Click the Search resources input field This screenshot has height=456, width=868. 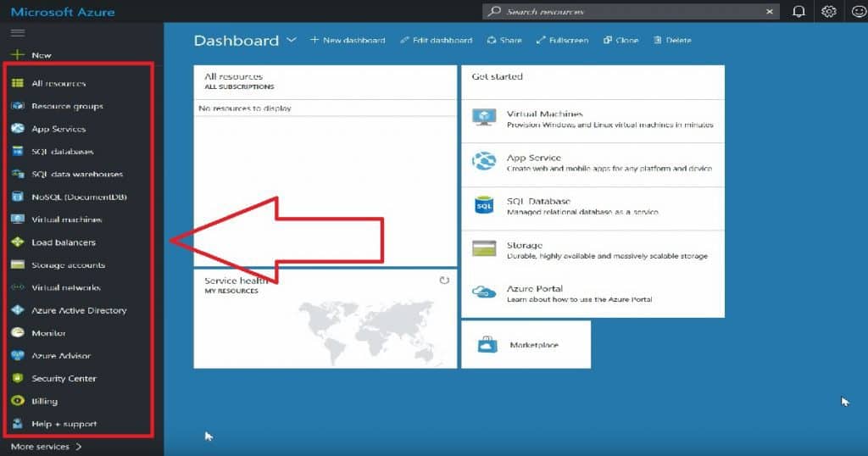pos(632,12)
